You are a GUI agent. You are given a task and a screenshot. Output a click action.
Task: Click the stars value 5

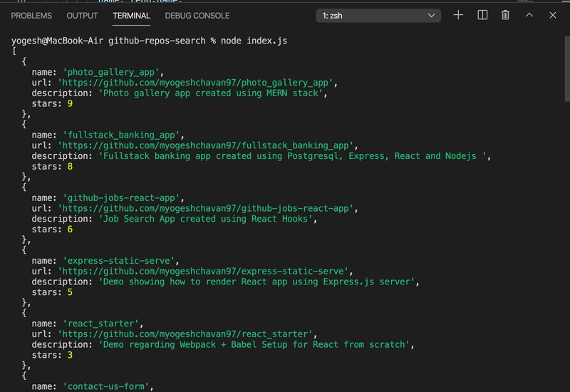coord(70,292)
